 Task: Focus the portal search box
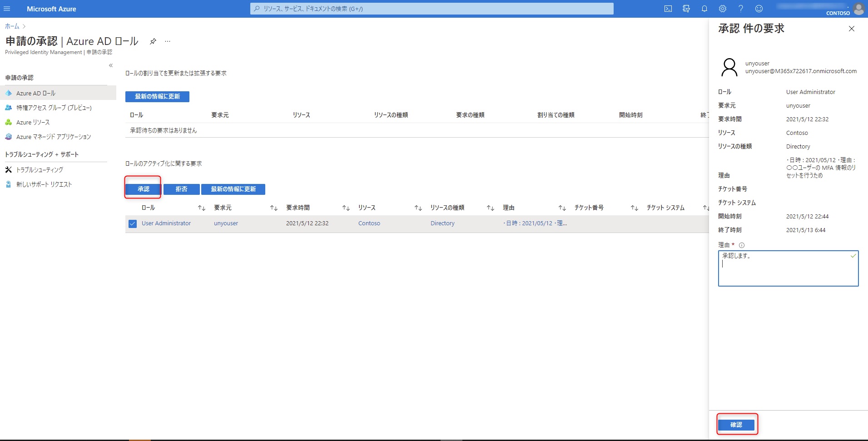[x=432, y=9]
